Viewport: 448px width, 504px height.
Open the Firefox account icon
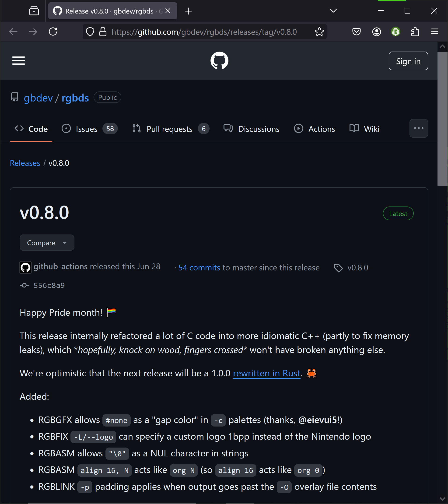tap(376, 32)
